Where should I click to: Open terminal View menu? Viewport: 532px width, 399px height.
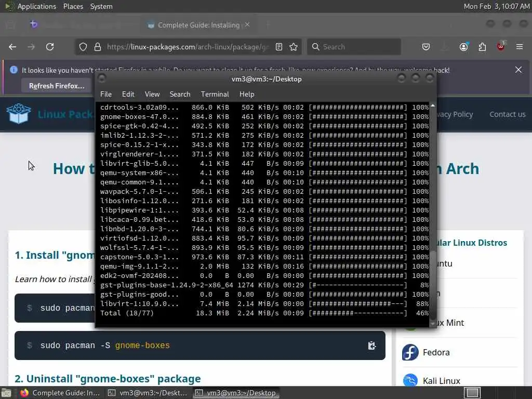pyautogui.click(x=152, y=95)
